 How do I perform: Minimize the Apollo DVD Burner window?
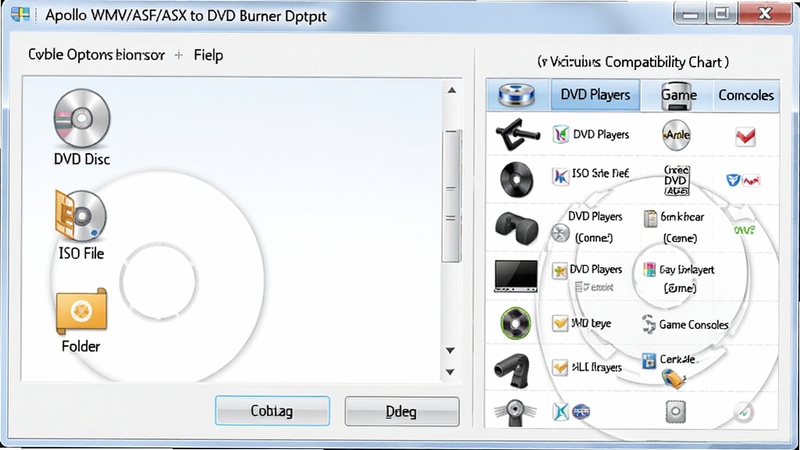tap(690, 14)
